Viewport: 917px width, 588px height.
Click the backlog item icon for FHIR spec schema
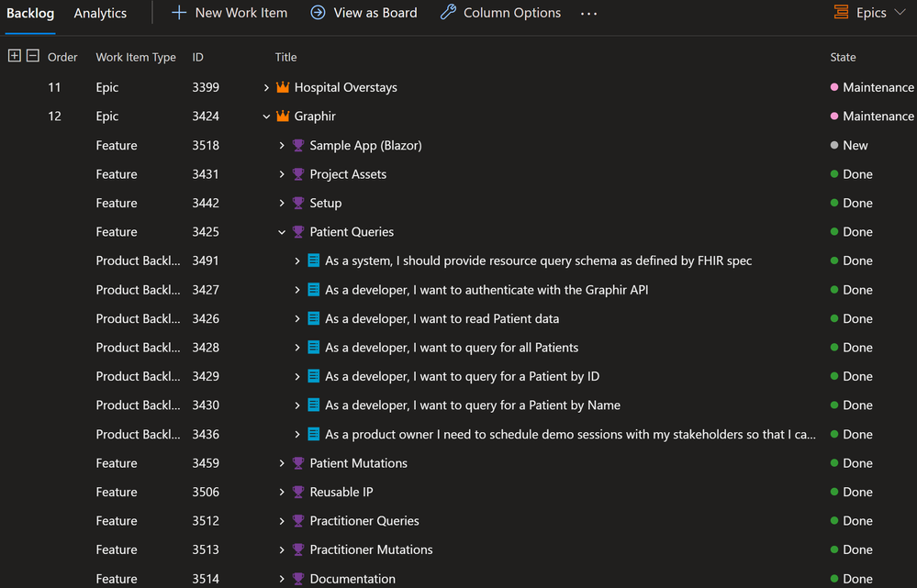(x=313, y=261)
